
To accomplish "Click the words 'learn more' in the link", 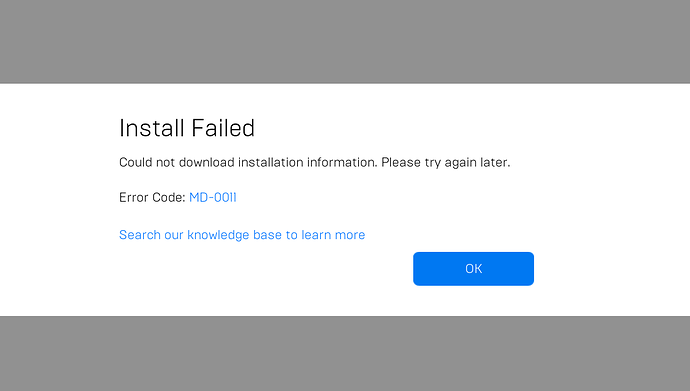I will click(x=333, y=235).
